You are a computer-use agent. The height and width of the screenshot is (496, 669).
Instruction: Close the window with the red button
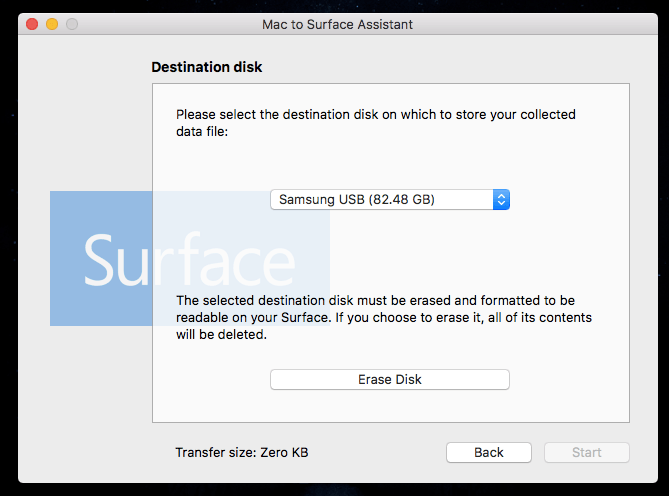pyautogui.click(x=32, y=24)
